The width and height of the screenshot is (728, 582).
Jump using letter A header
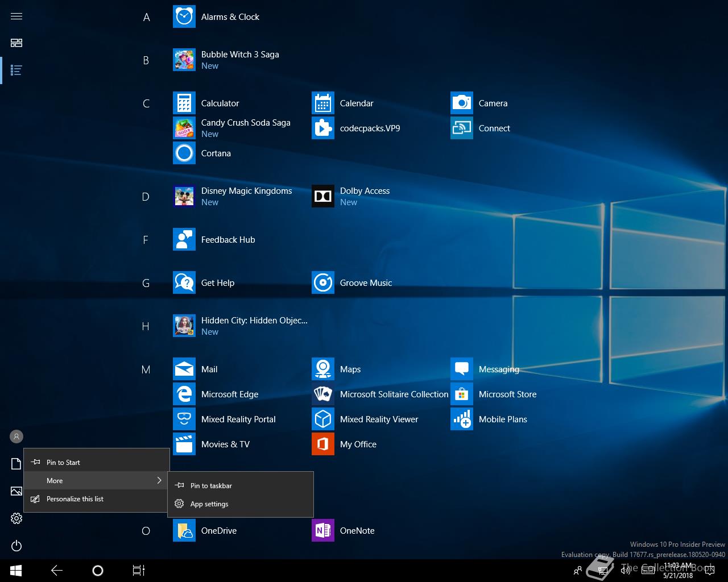[x=146, y=17]
